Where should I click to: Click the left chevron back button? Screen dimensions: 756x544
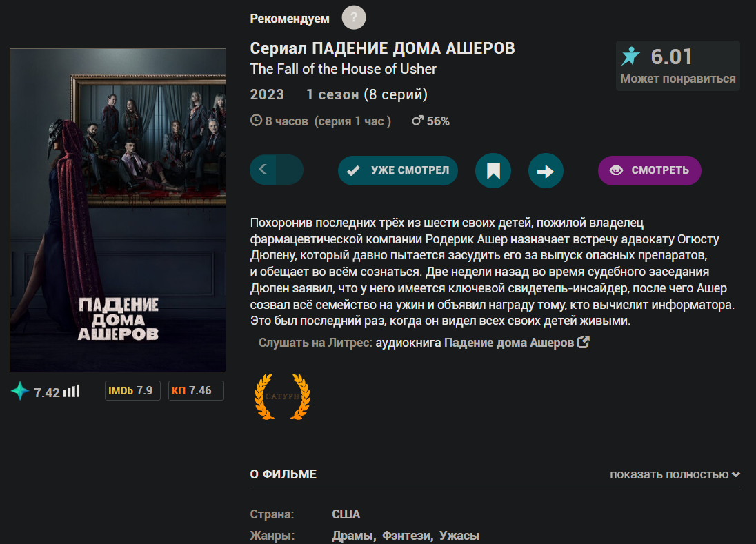click(x=263, y=169)
